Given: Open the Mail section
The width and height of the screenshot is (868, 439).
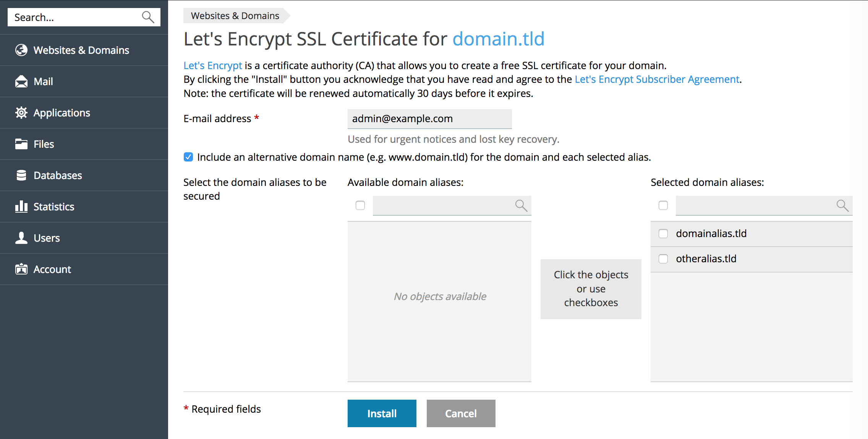Looking at the screenshot, I should tap(84, 81).
